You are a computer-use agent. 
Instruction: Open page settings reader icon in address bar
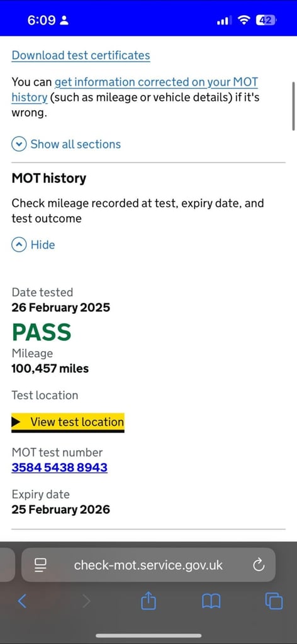40,565
